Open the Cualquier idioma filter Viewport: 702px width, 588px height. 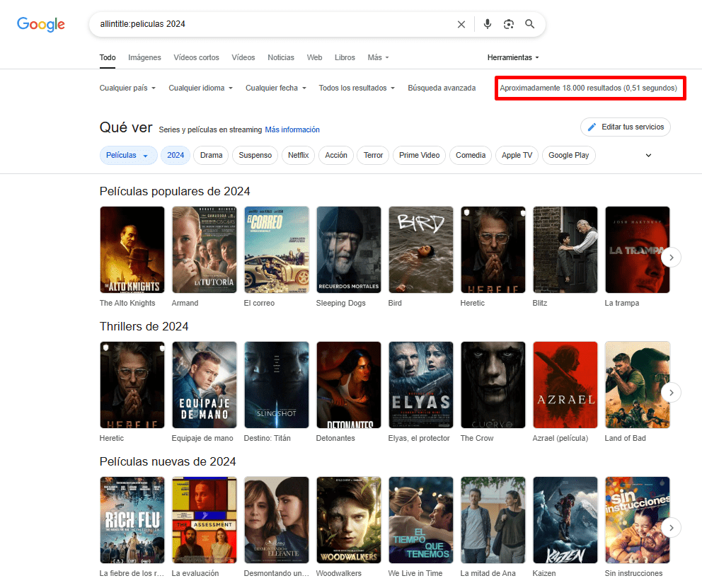[x=200, y=88]
